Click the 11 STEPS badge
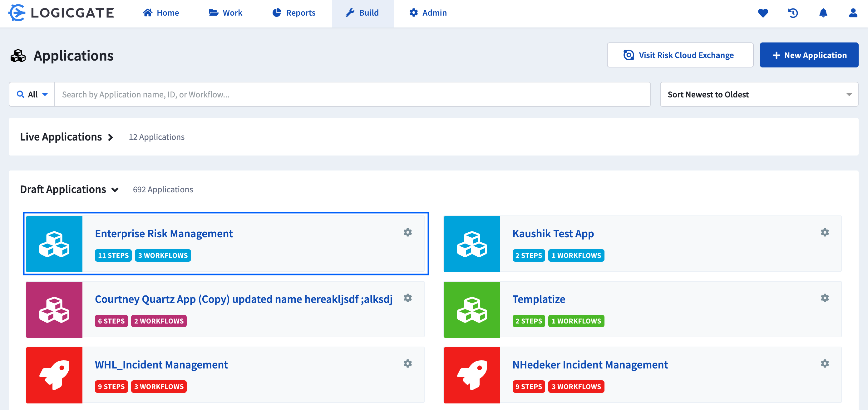 (113, 255)
